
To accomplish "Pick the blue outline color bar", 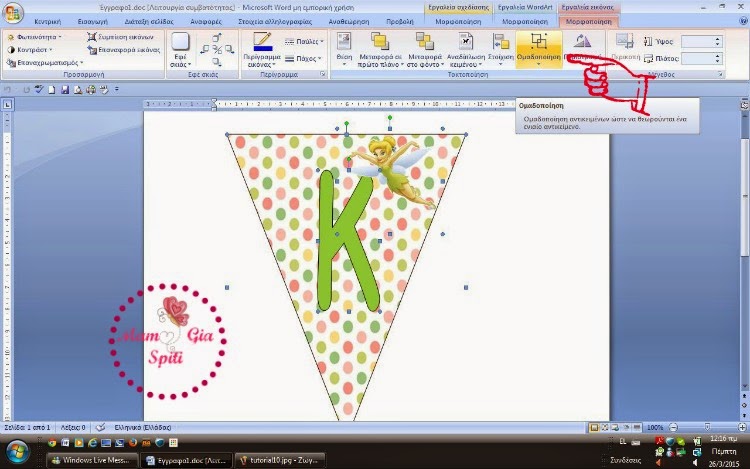I will 263,48.
